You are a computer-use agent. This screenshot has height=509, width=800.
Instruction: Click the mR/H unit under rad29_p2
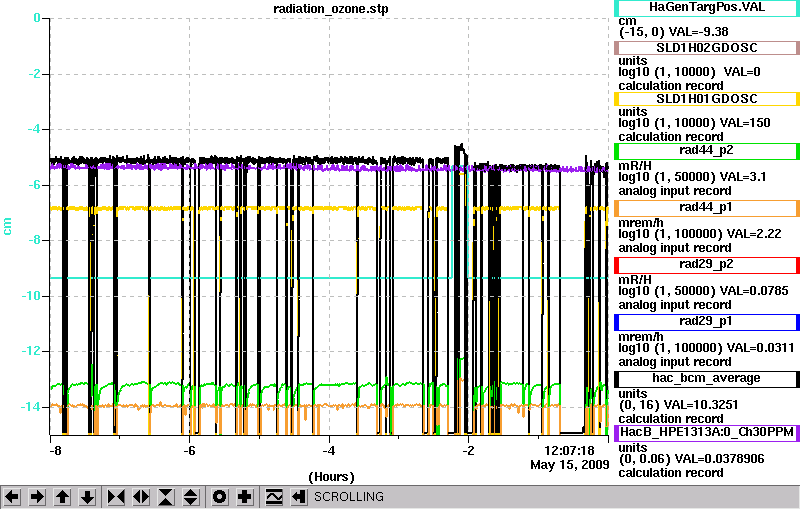click(635, 279)
